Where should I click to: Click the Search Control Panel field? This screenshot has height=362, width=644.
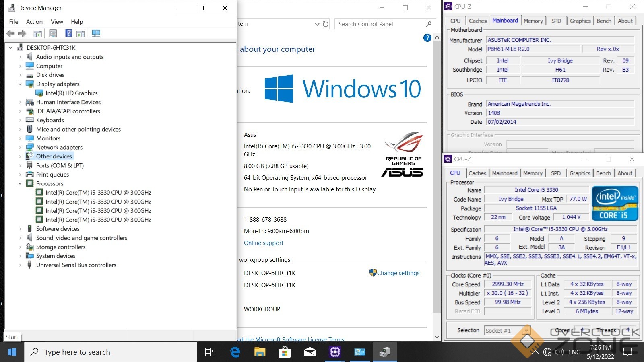pyautogui.click(x=378, y=24)
